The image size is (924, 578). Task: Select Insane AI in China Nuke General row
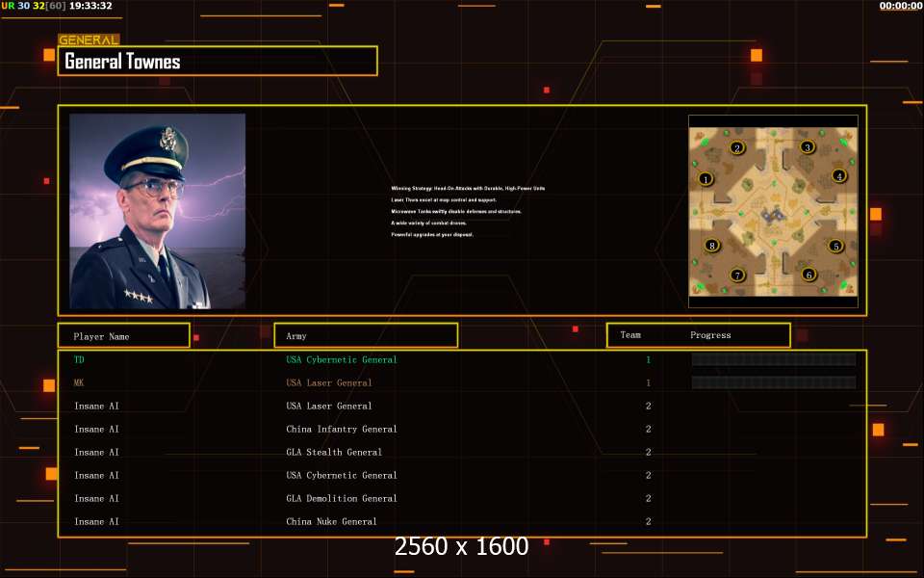96,521
